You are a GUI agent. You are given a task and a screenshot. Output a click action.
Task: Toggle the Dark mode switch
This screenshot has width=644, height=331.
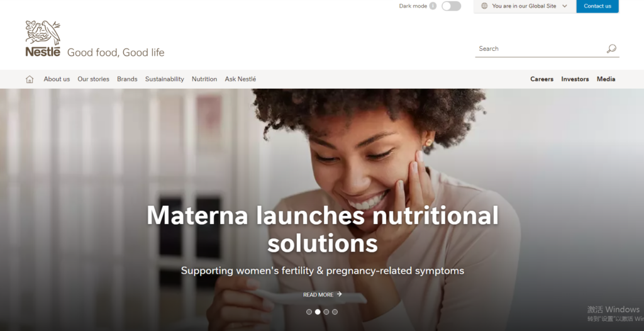tap(452, 6)
